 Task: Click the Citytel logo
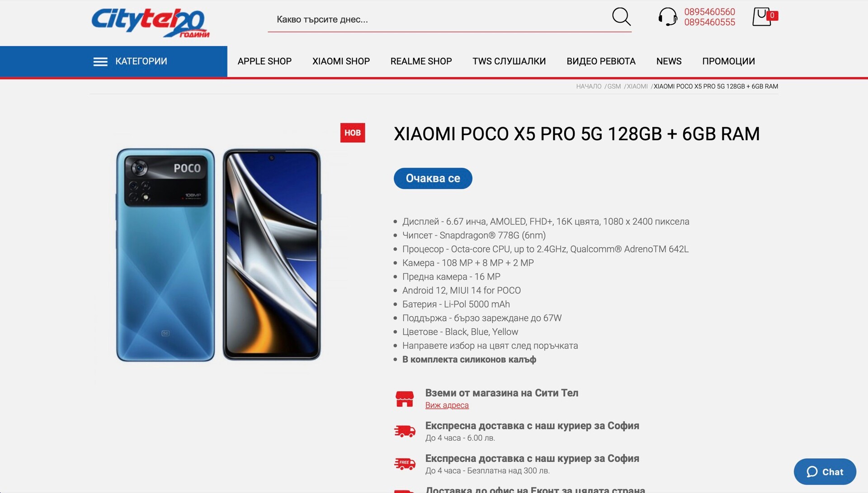[150, 23]
